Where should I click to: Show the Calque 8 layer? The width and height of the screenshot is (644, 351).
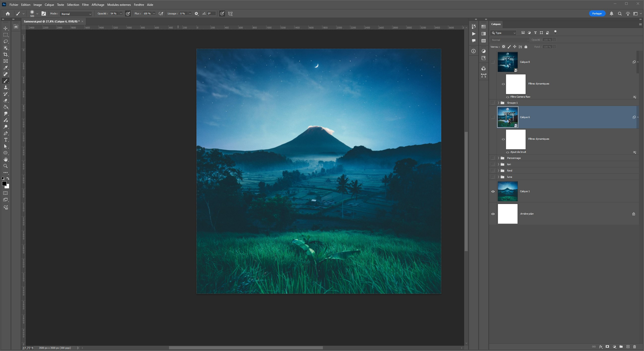tap(493, 62)
